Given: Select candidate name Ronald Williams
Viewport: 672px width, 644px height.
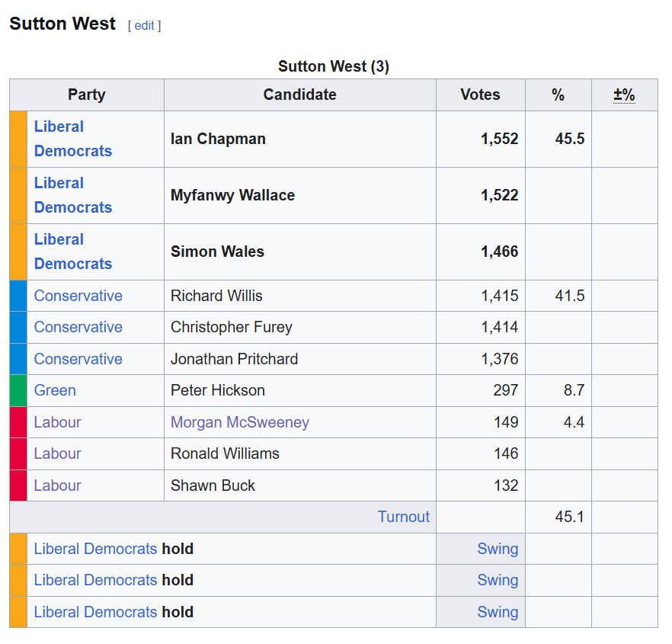Looking at the screenshot, I should pyautogui.click(x=225, y=453).
